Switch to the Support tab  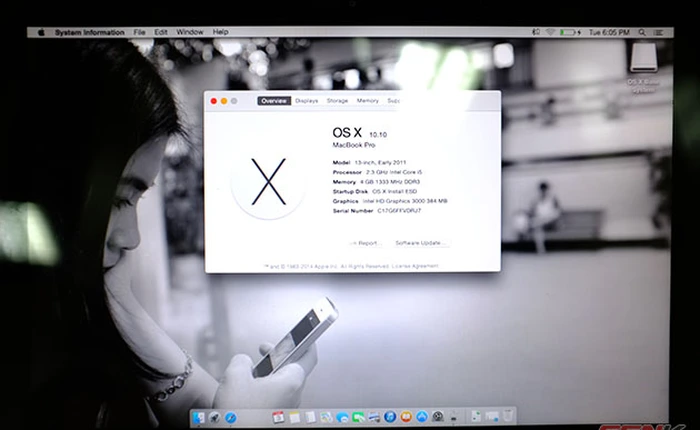pyautogui.click(x=393, y=101)
